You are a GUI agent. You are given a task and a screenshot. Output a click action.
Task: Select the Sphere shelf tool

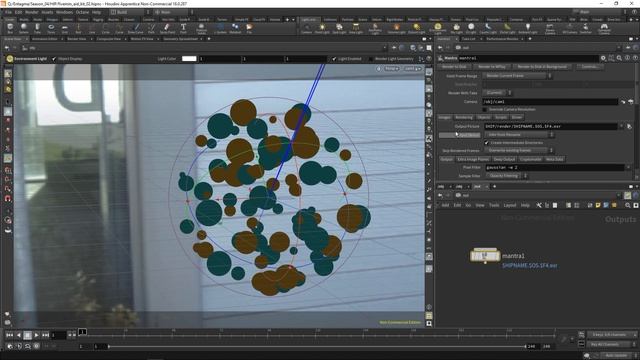[24, 29]
